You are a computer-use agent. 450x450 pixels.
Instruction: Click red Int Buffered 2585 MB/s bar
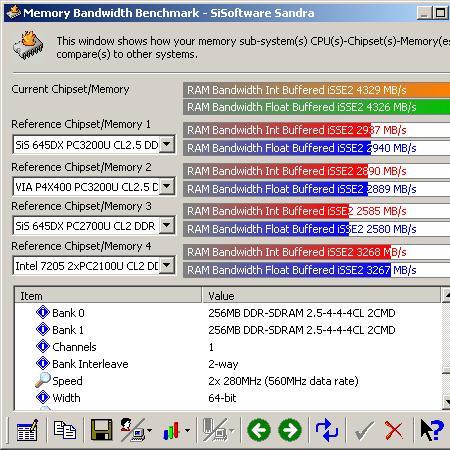tap(266, 211)
